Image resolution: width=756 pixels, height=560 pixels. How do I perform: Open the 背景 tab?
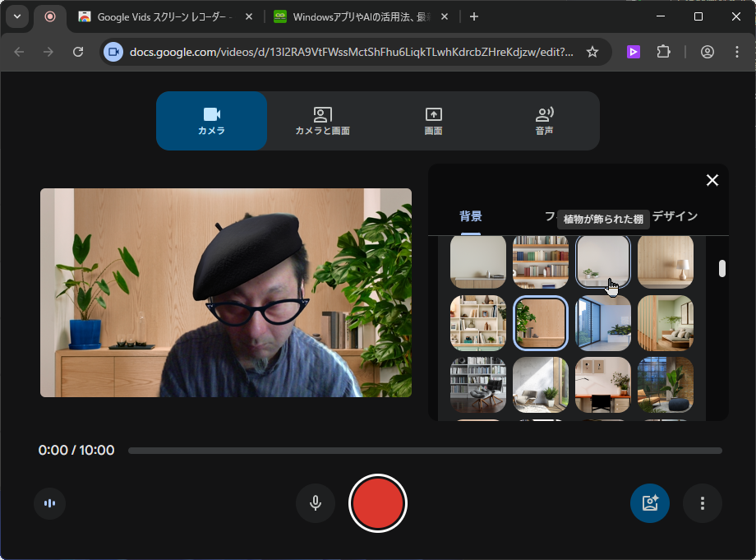pyautogui.click(x=471, y=216)
